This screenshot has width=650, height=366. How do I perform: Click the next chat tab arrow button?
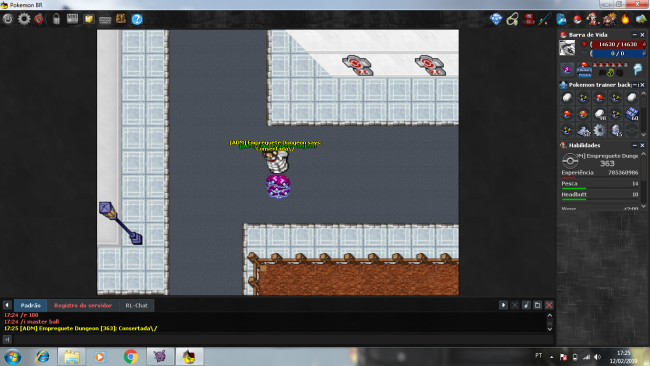[x=503, y=305]
